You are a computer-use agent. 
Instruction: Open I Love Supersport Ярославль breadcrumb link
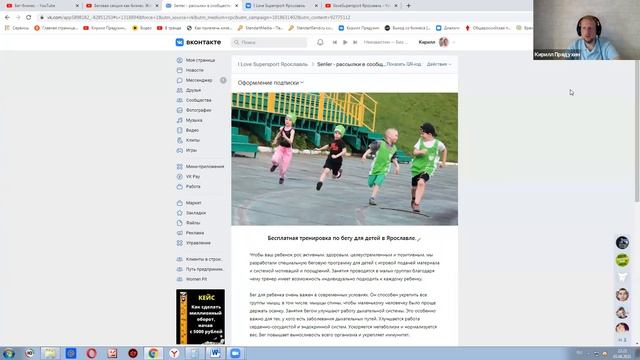273,64
